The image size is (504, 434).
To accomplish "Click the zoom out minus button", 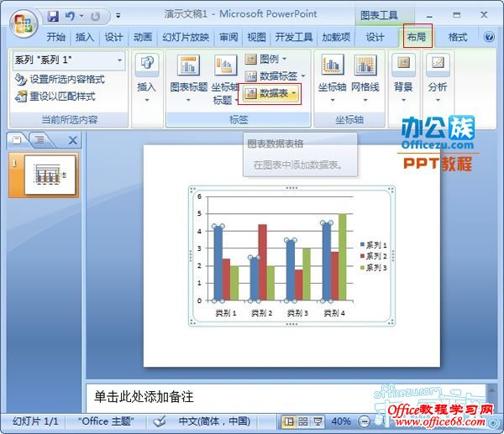I will [x=365, y=421].
